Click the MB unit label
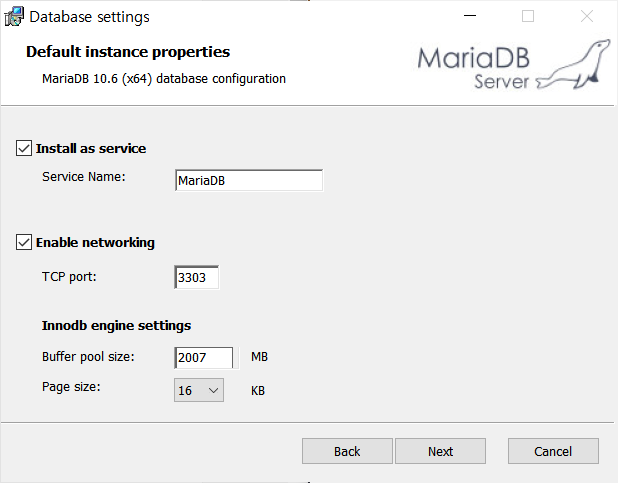618x483 pixels. (x=259, y=357)
